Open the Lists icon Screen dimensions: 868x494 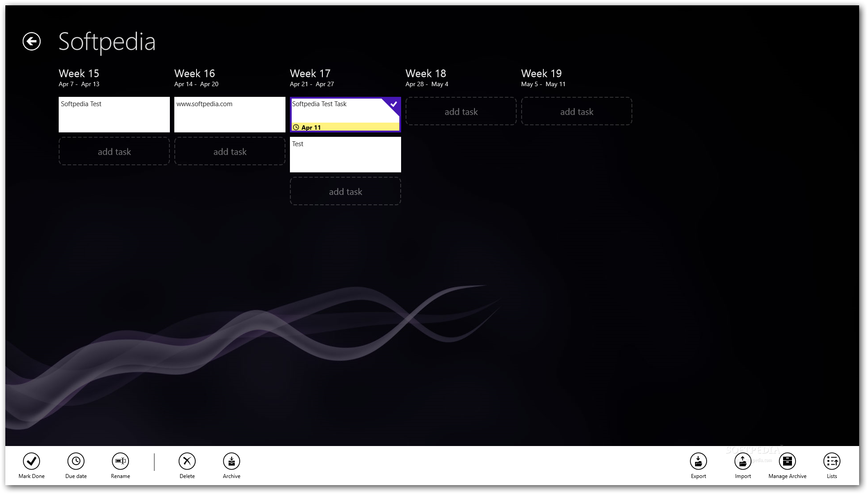[832, 461]
